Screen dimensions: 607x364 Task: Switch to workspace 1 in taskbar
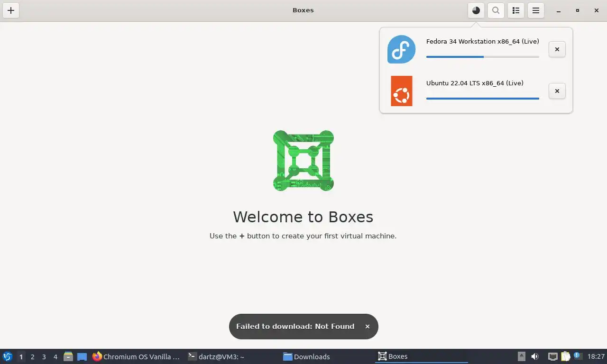pyautogui.click(x=21, y=357)
